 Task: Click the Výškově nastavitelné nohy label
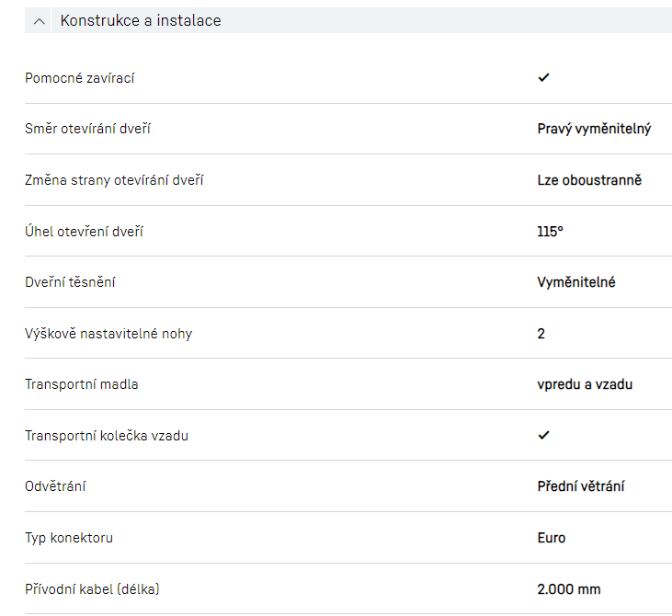tap(108, 334)
